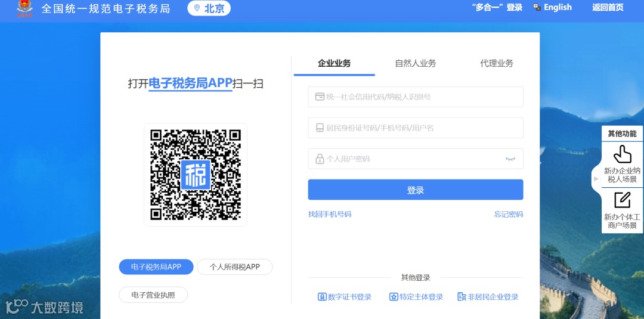
Task: Click the 其他登录 section label
Action: pos(415,278)
